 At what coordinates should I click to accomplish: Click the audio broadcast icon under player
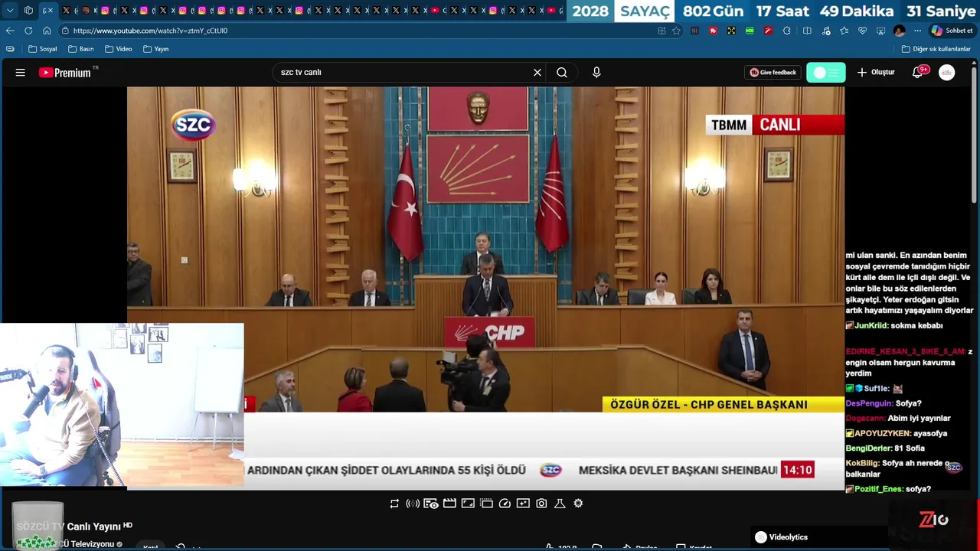pyautogui.click(x=413, y=504)
